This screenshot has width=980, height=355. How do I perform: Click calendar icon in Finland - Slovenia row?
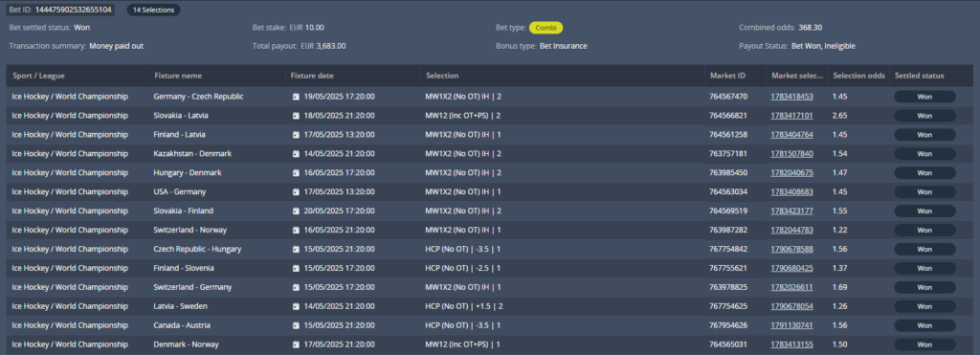pos(296,268)
